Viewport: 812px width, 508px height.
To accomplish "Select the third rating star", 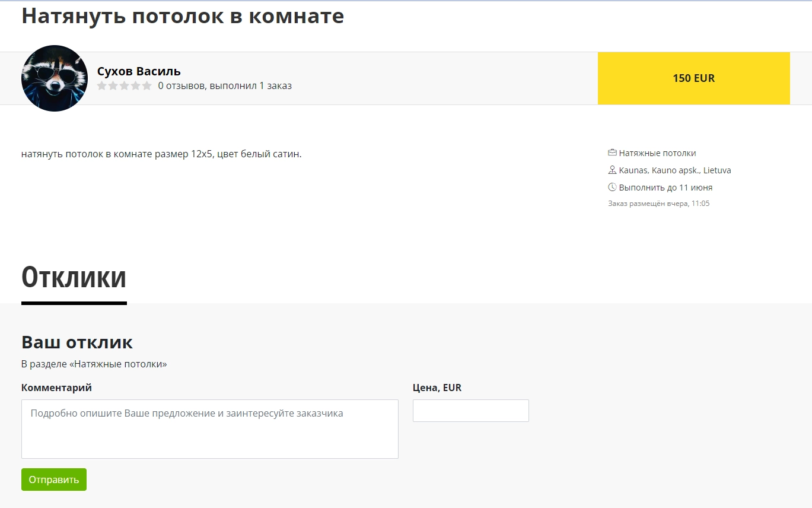I will pyautogui.click(x=125, y=86).
